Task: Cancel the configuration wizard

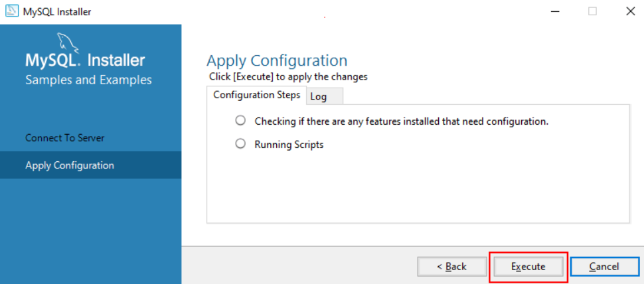Action: point(604,267)
